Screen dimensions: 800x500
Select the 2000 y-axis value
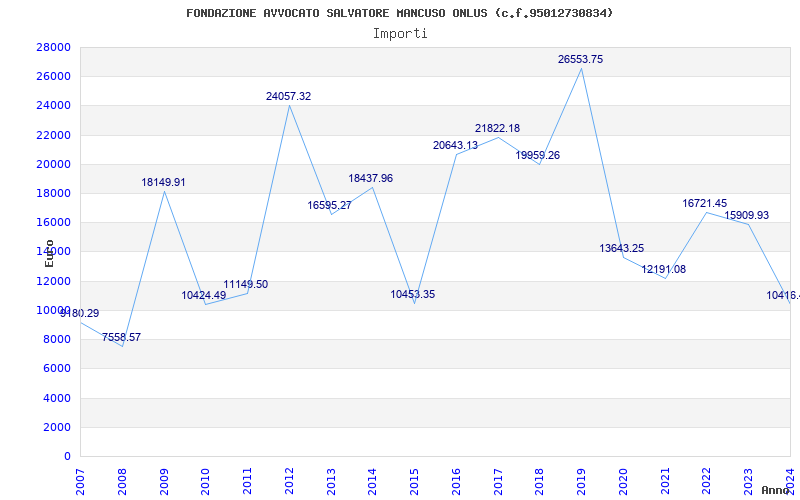coord(57,427)
